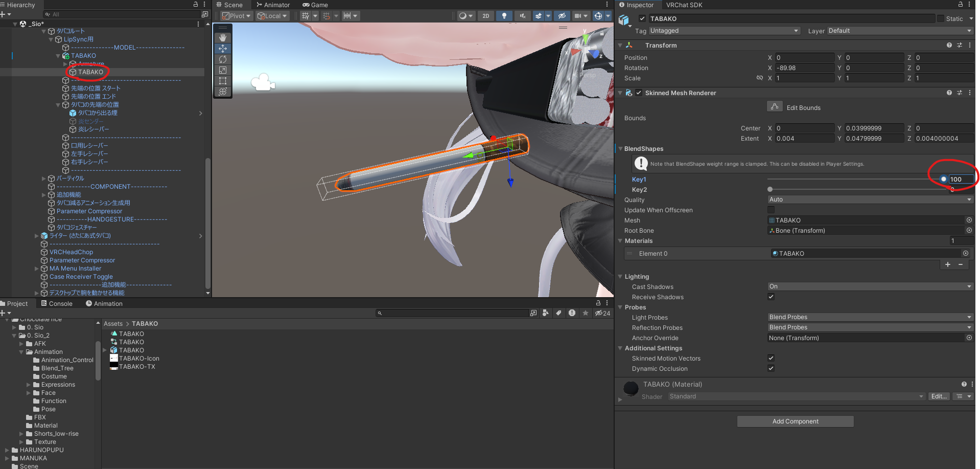Open Mesh object picker circle
Viewport: 980px width, 469px height.
pyautogui.click(x=969, y=220)
